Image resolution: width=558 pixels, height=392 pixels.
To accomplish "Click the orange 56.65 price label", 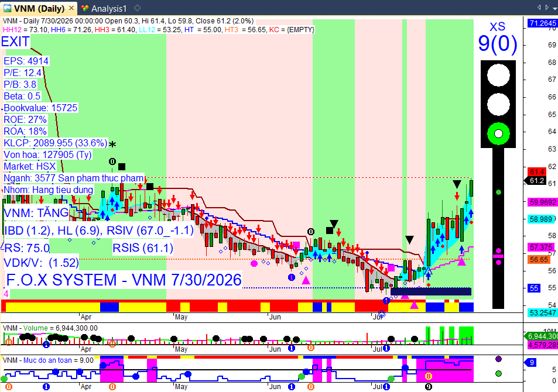I will coord(539,260).
